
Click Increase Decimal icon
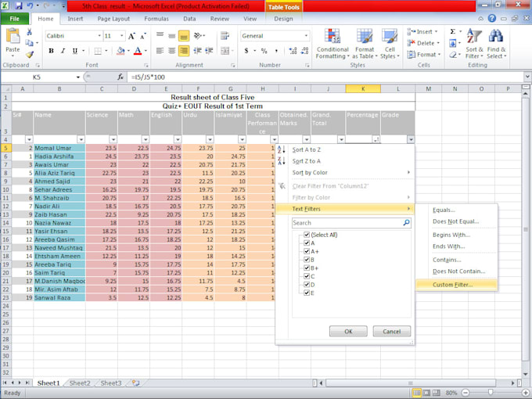coord(293,51)
